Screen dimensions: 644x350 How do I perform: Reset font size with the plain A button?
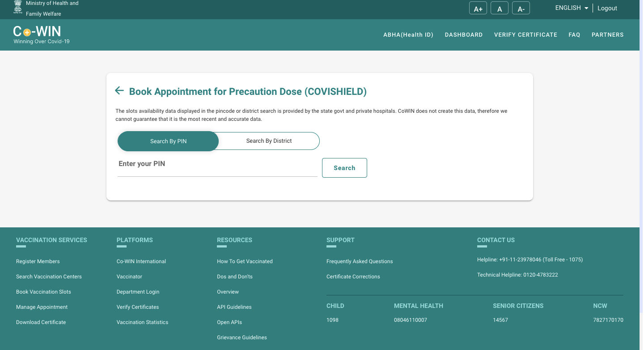coord(500,9)
